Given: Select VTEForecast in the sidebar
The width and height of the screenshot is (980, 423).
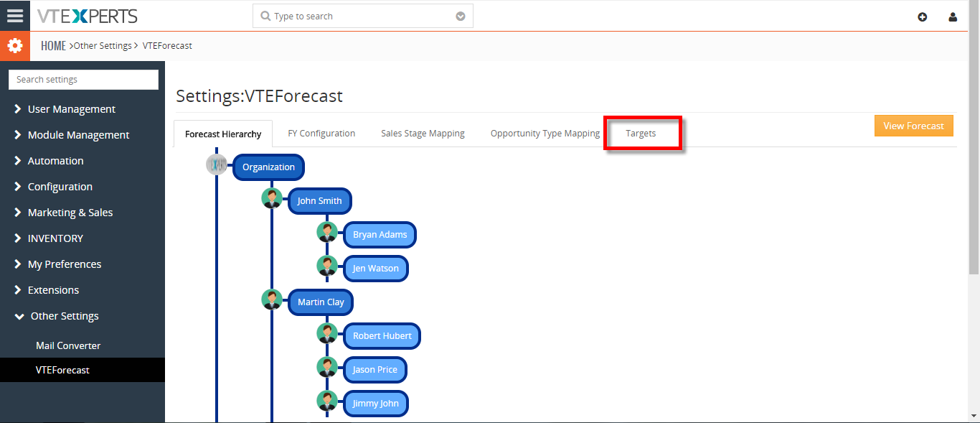Looking at the screenshot, I should coord(83,370).
